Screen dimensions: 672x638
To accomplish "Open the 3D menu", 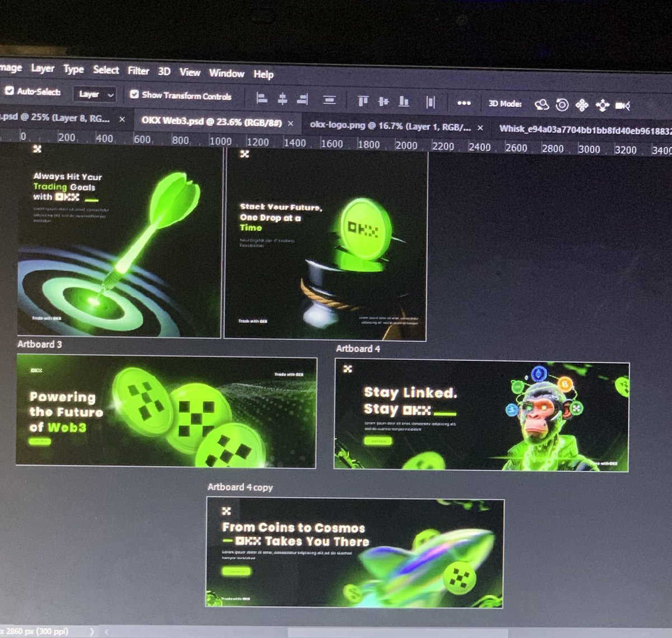I will (164, 71).
